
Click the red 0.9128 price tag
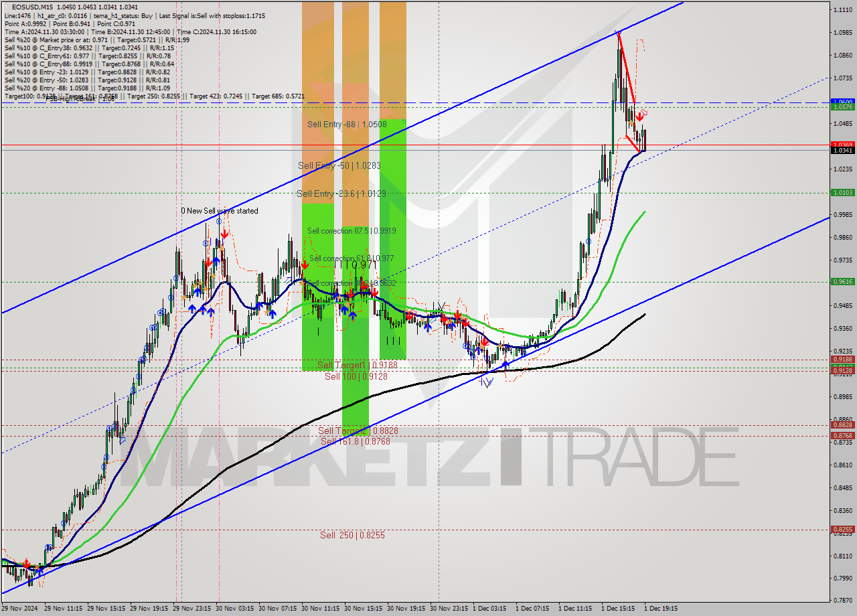[842, 370]
